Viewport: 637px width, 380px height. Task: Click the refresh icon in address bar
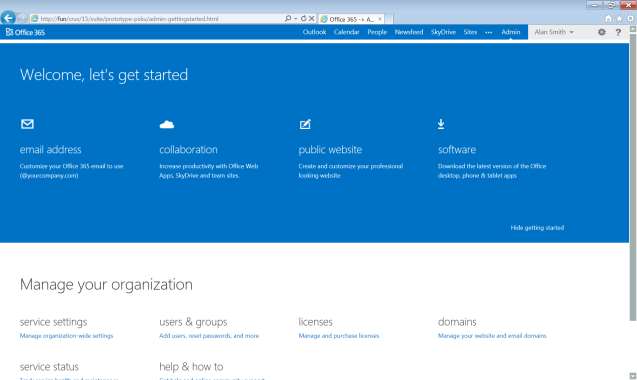click(x=303, y=19)
